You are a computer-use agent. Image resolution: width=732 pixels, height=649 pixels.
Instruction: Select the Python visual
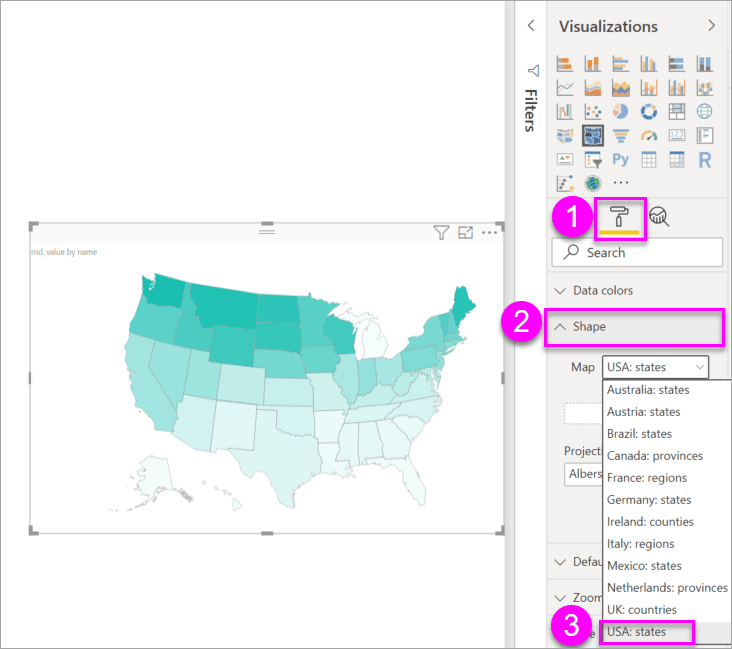(x=621, y=159)
